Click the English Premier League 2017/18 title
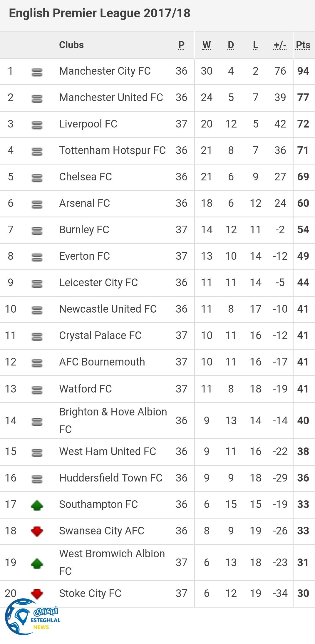The height and width of the screenshot is (644, 315). pyautogui.click(x=100, y=14)
